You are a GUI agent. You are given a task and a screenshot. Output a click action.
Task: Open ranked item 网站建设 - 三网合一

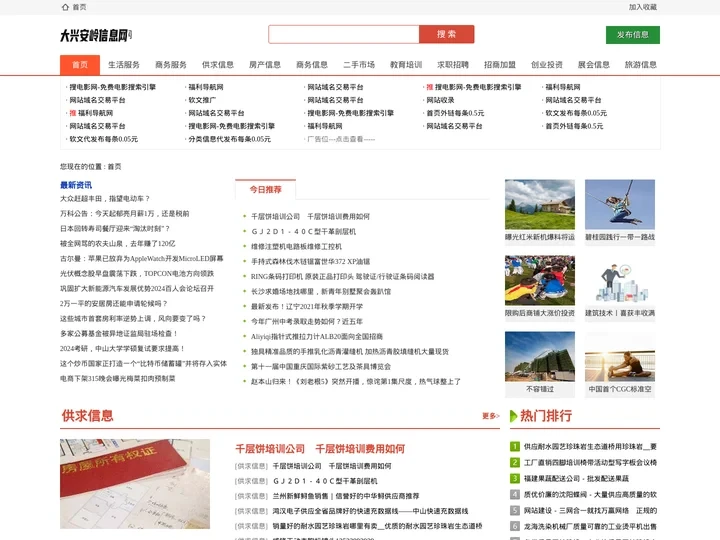point(590,511)
